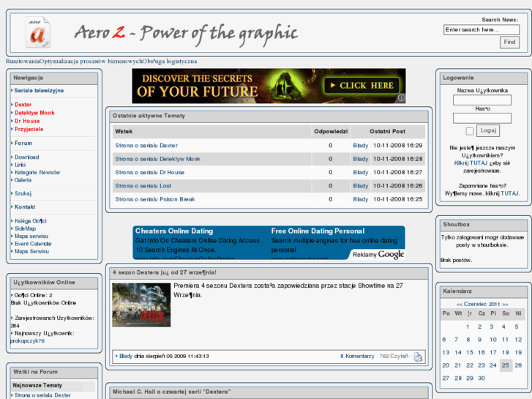
Task: Click the Hasło password field
Action: pos(482,118)
